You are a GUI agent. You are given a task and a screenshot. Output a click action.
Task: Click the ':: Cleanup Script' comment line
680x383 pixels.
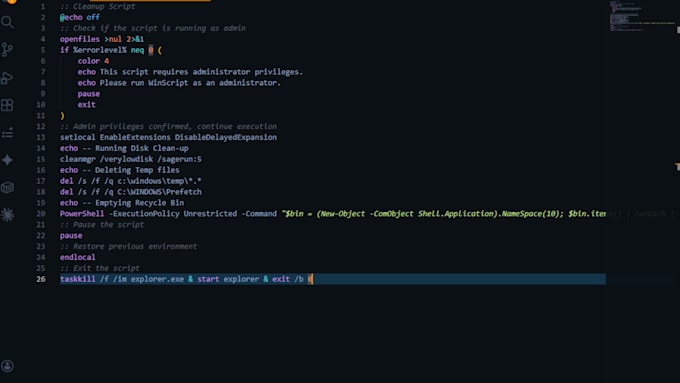pos(98,7)
